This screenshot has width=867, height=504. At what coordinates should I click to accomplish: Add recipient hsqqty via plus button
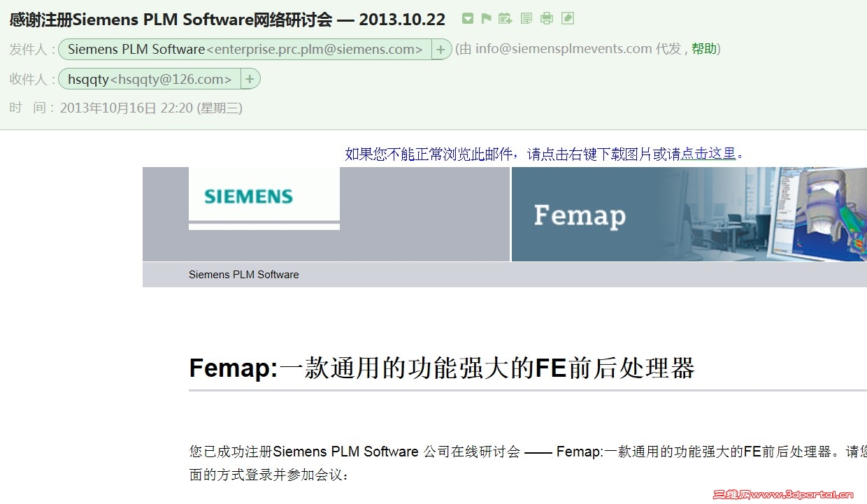pos(250,80)
